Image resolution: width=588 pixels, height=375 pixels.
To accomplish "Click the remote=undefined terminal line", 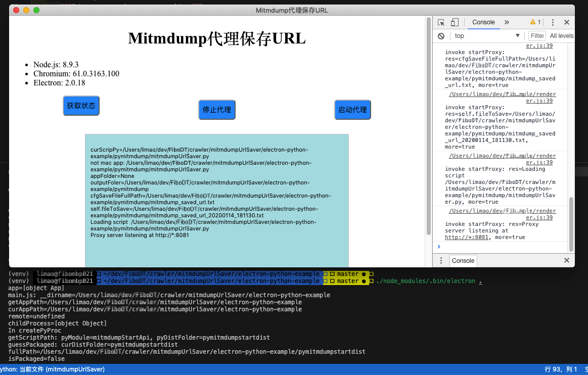I will (x=36, y=316).
